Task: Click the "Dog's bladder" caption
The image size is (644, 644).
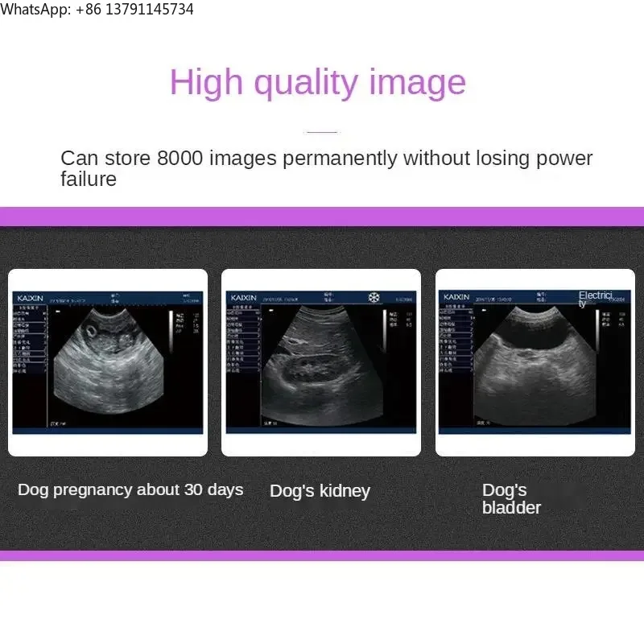Action: [x=512, y=498]
